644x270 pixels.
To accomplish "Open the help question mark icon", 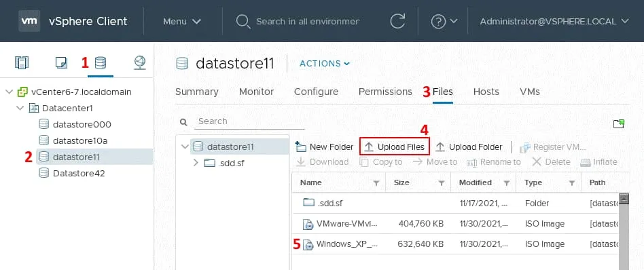I will tap(438, 21).
